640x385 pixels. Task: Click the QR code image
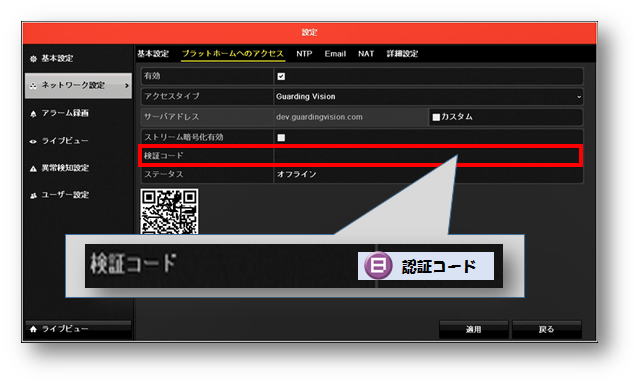[169, 211]
